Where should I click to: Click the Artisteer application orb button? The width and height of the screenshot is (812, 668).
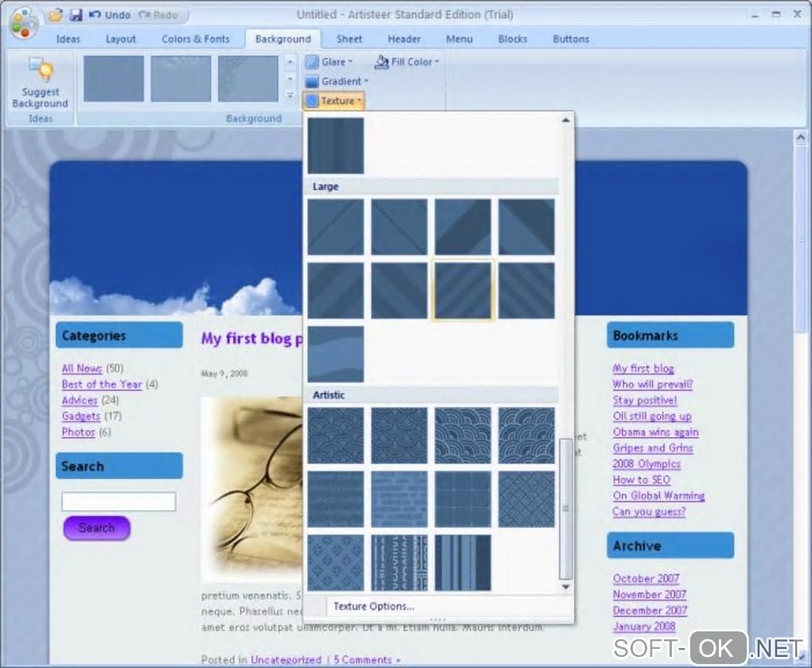23,23
